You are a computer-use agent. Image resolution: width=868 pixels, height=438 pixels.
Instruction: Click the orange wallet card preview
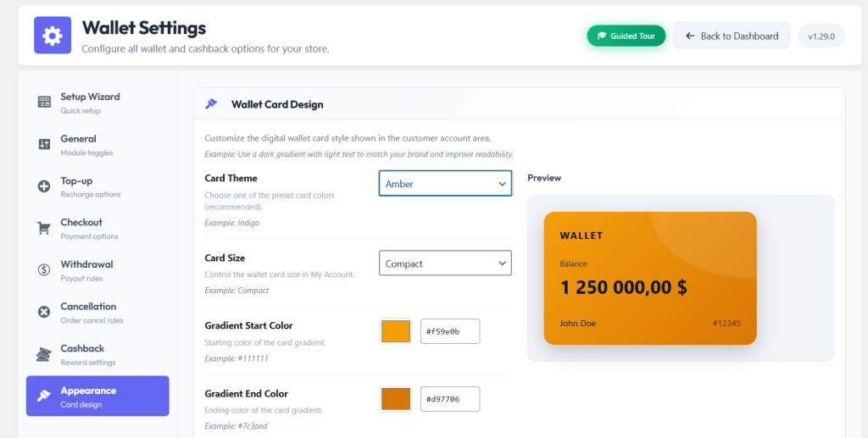650,278
